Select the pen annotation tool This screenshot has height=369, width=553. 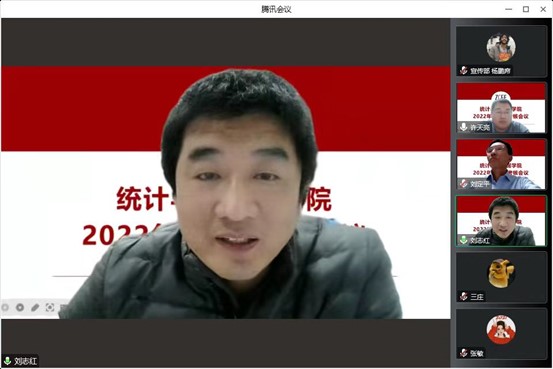[x=35, y=308]
